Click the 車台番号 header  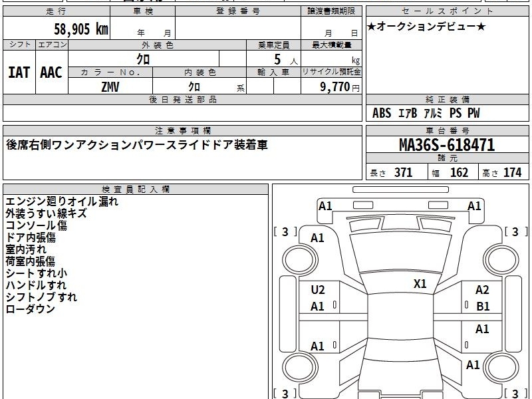point(447,130)
